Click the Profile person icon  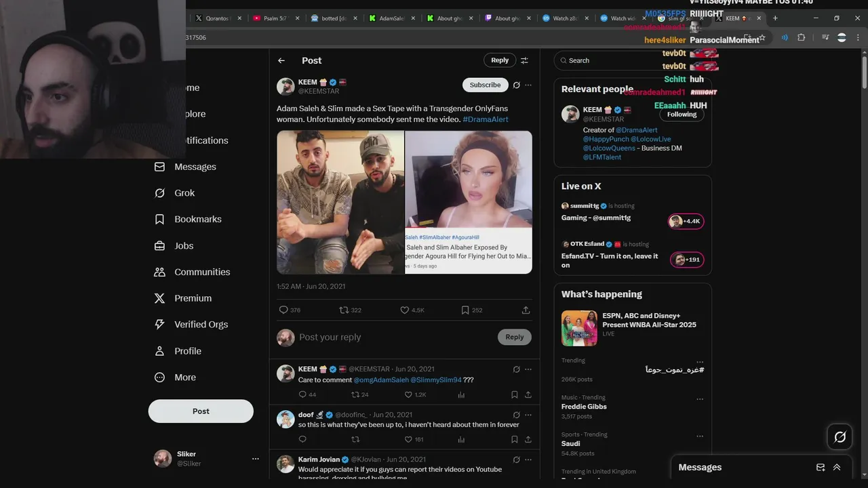coord(159,351)
